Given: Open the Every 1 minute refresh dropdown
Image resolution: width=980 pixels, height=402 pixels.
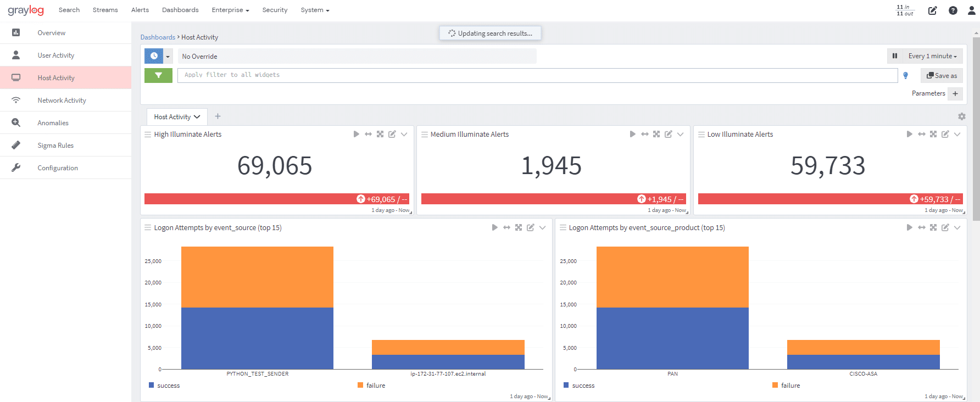Looking at the screenshot, I should [932, 56].
